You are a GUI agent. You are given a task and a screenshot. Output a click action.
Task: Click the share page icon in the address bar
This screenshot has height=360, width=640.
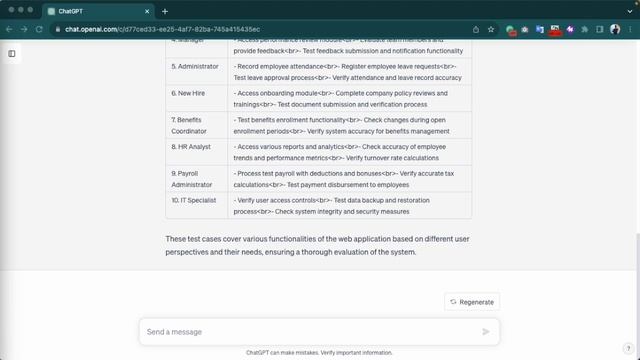(476, 29)
